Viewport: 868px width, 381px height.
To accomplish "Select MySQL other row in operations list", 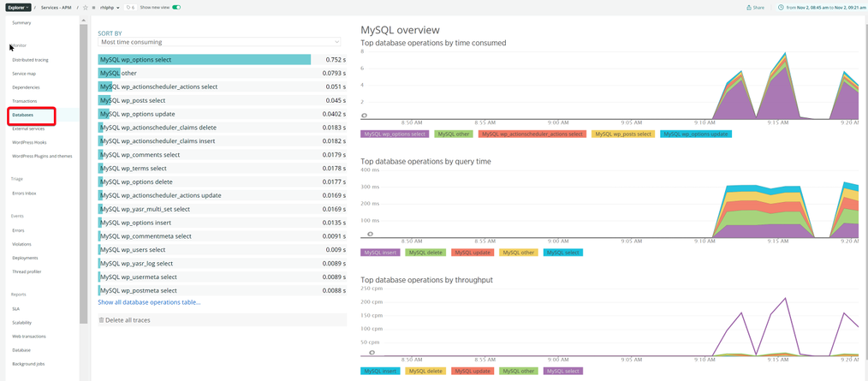I will 222,73.
